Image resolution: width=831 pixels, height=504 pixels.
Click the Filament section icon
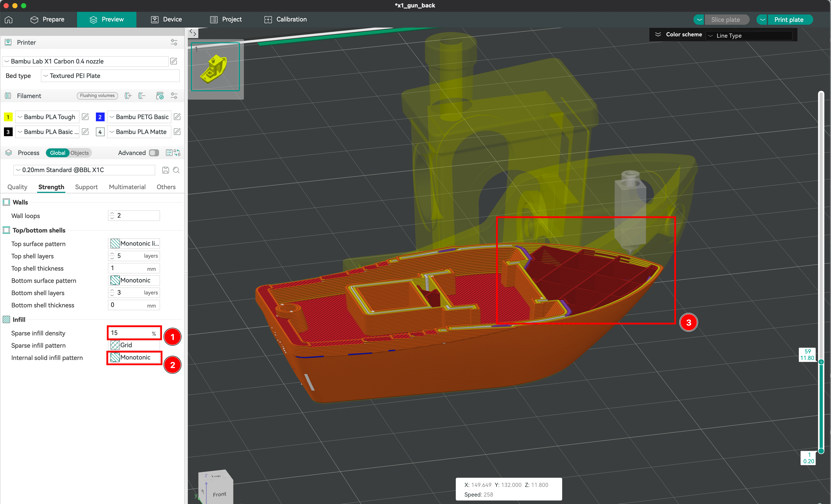point(8,96)
